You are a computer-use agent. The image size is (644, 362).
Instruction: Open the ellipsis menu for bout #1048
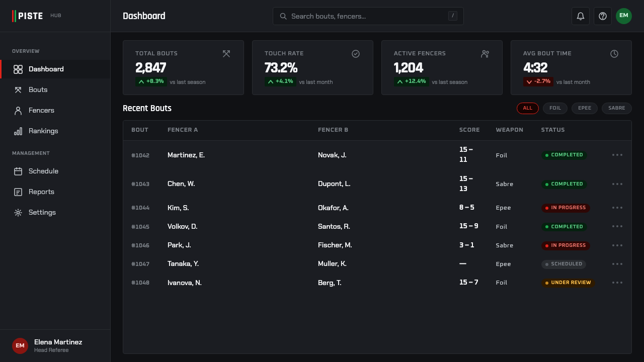point(617,283)
